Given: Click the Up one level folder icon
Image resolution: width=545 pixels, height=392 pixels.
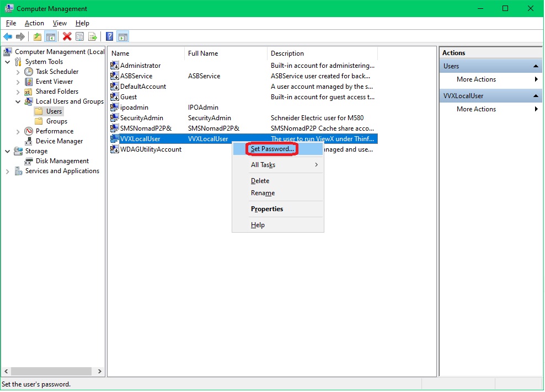Looking at the screenshot, I should coord(37,36).
